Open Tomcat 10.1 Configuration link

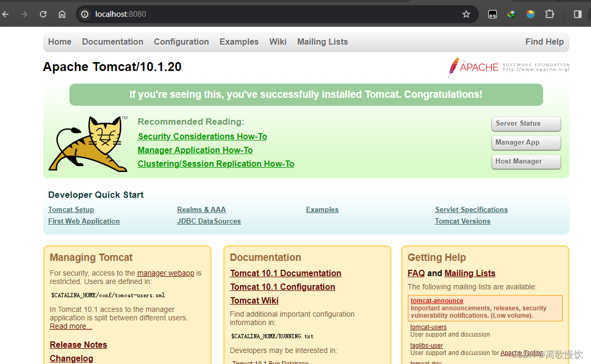click(x=283, y=287)
